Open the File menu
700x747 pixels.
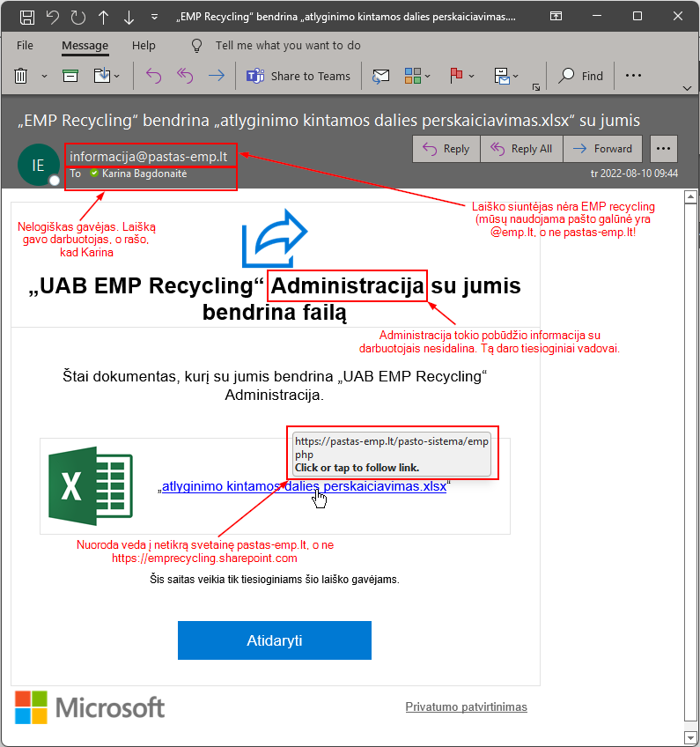pos(25,45)
